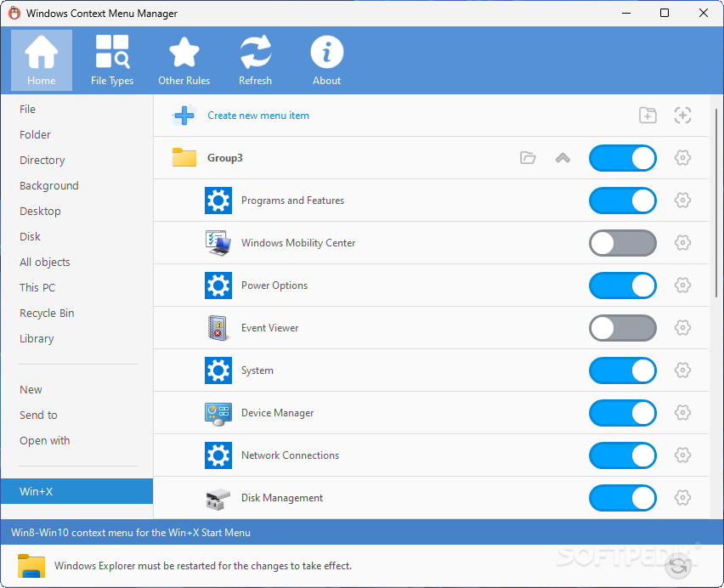Click the Windows Mobility Center laptop icon
Image resolution: width=724 pixels, height=588 pixels.
[218, 243]
